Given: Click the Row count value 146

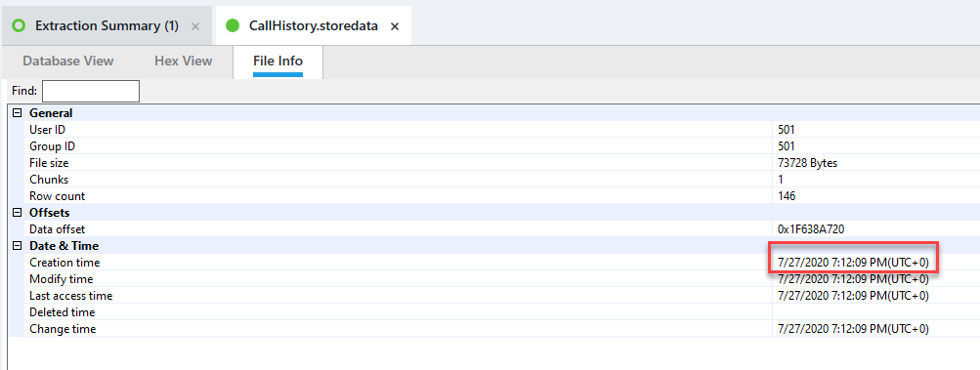Looking at the screenshot, I should [787, 196].
